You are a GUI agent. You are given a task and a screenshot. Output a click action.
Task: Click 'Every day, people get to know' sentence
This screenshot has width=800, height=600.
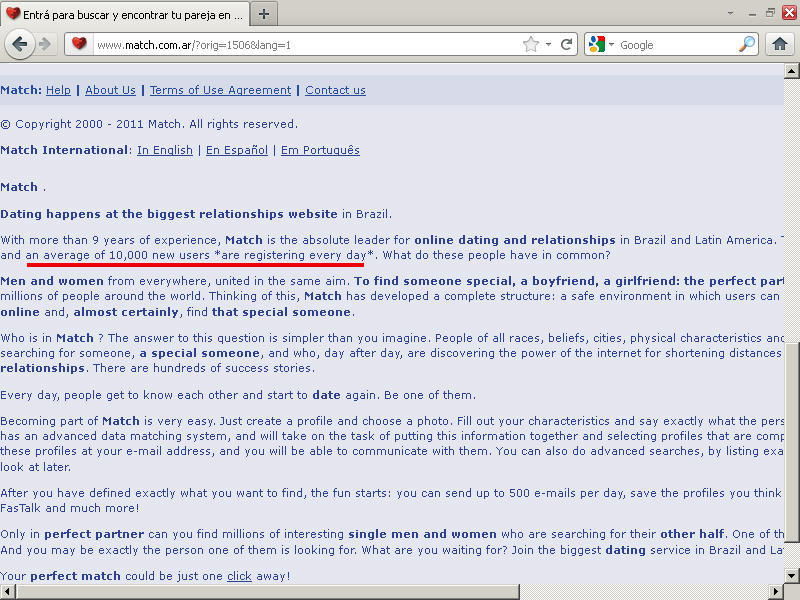click(238, 395)
